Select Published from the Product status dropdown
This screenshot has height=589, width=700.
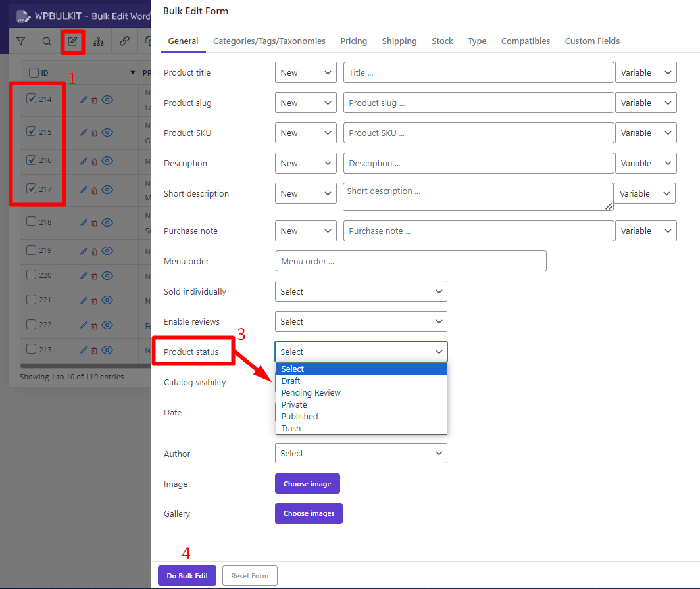pos(301,416)
